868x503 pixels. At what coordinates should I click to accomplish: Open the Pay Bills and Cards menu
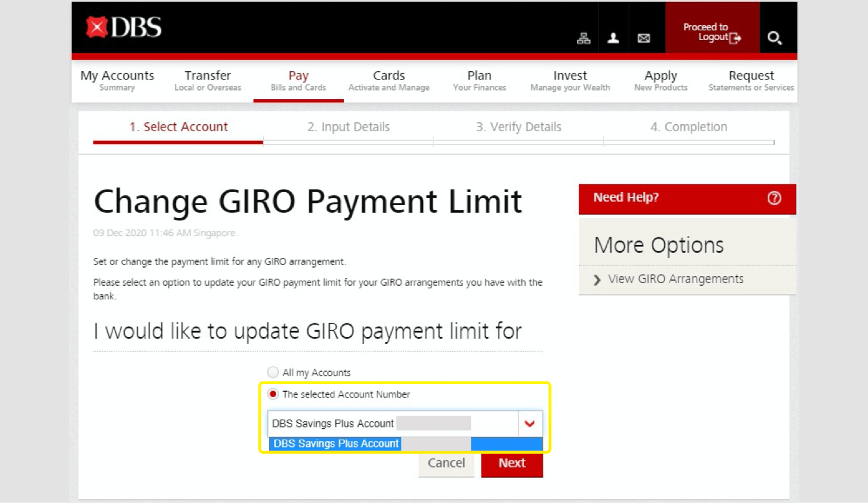point(298,81)
